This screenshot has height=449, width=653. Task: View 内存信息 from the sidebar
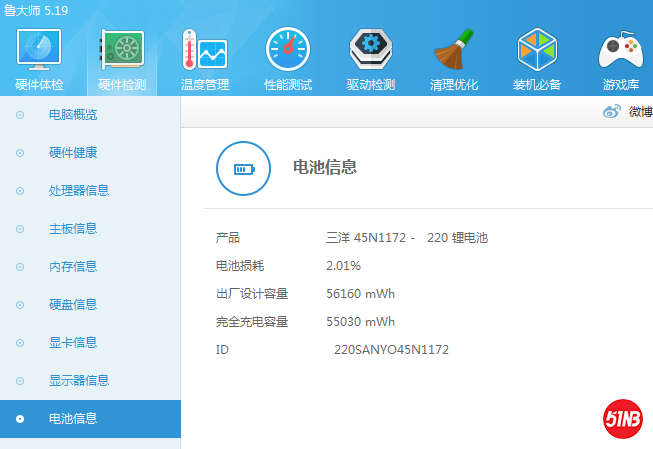(x=73, y=267)
